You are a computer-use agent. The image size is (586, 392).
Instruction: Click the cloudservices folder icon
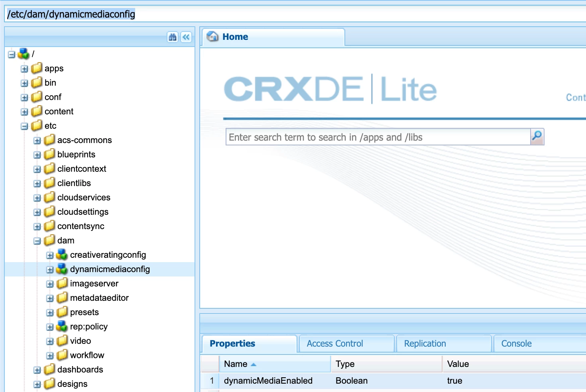49,197
